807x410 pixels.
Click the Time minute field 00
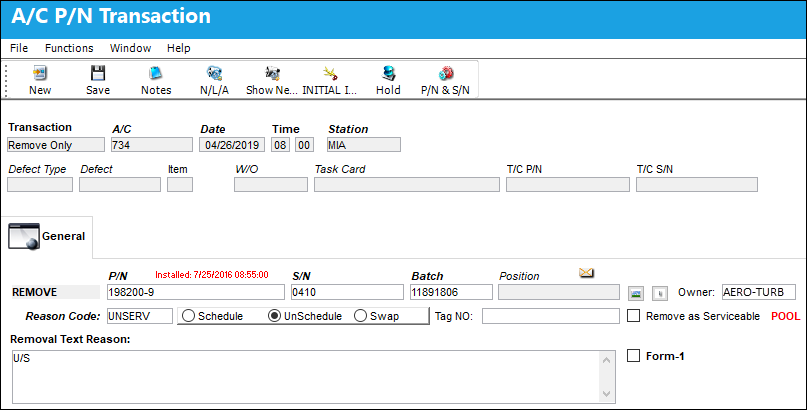(304, 145)
